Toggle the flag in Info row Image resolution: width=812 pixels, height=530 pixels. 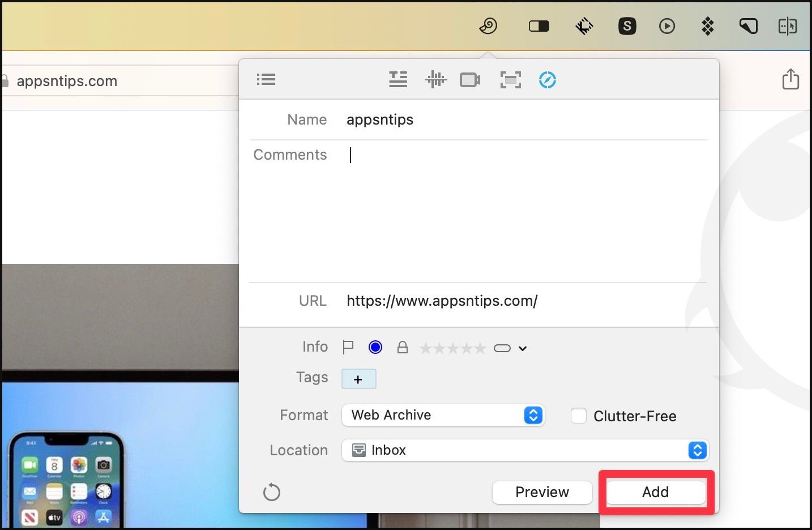coord(348,347)
